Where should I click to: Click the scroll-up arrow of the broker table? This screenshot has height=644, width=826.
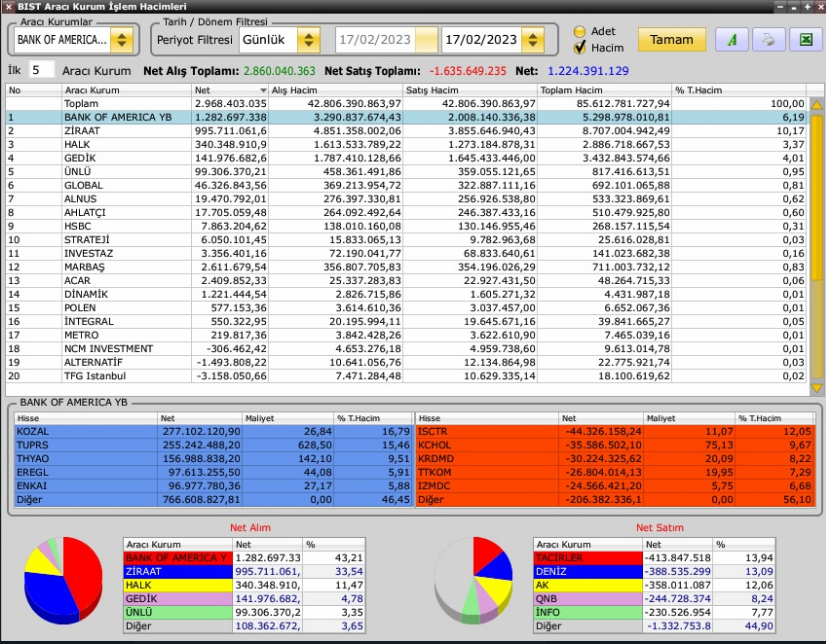pos(817,105)
